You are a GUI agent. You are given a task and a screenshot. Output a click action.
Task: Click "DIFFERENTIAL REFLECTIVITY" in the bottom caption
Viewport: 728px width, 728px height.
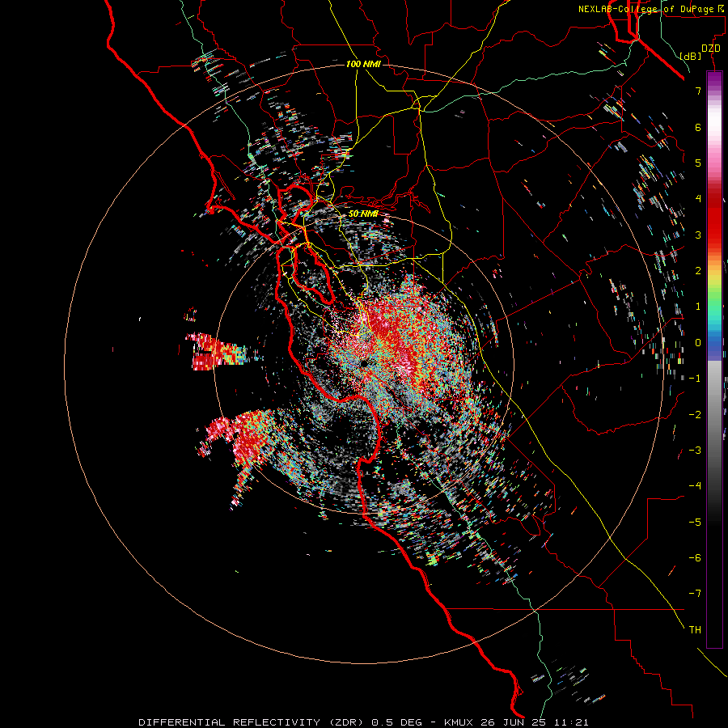pos(230,722)
